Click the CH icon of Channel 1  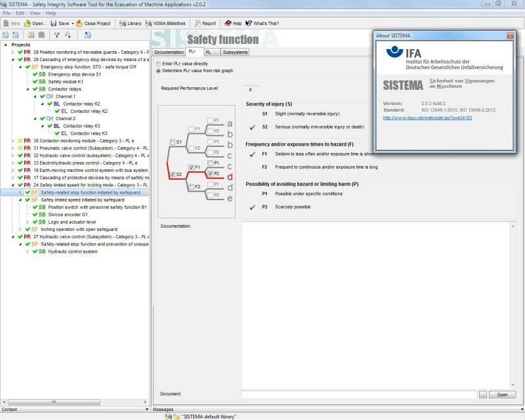pos(50,96)
